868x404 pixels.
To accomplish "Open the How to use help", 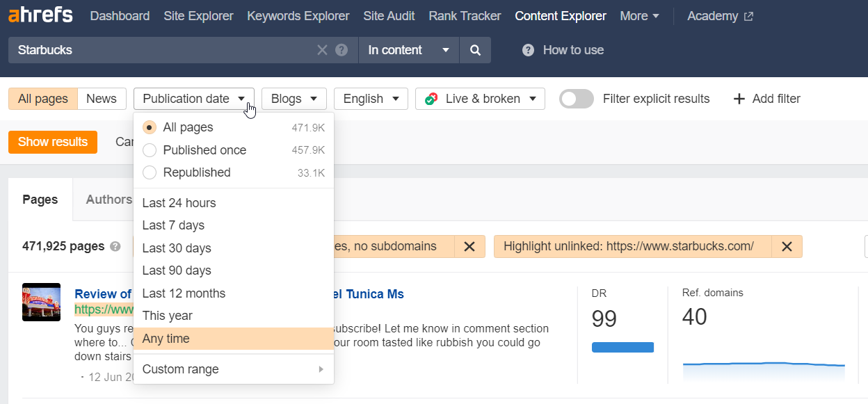I will click(x=563, y=50).
